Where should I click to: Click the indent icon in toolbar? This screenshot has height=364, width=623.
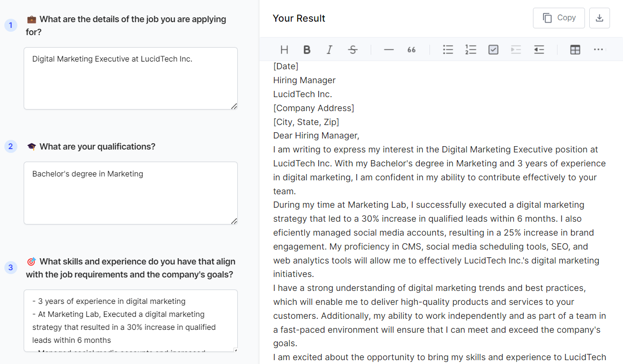tap(516, 50)
